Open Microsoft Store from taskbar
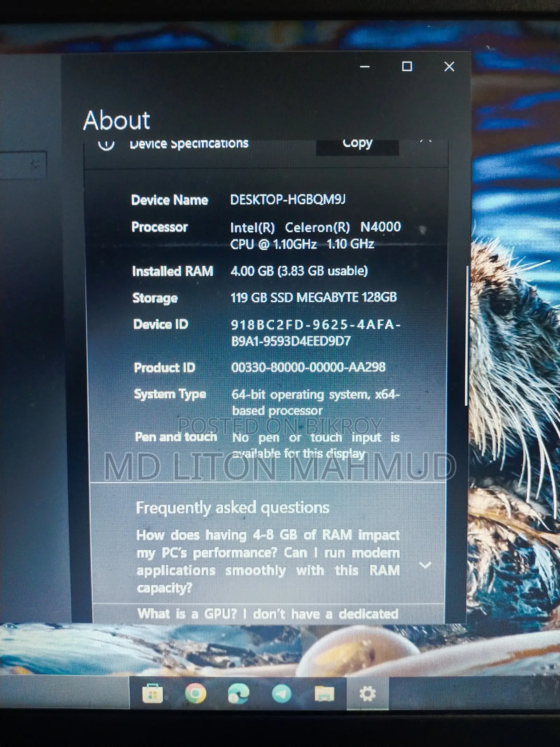This screenshot has width=560, height=747. click(153, 693)
